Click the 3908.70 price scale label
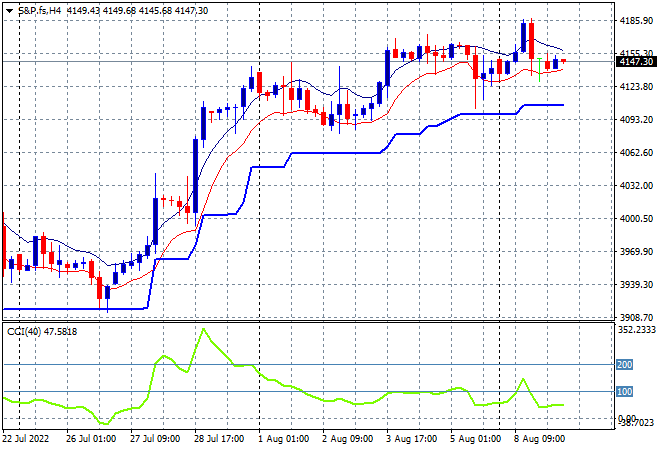Screen dimensions: 660x450 coord(636,317)
